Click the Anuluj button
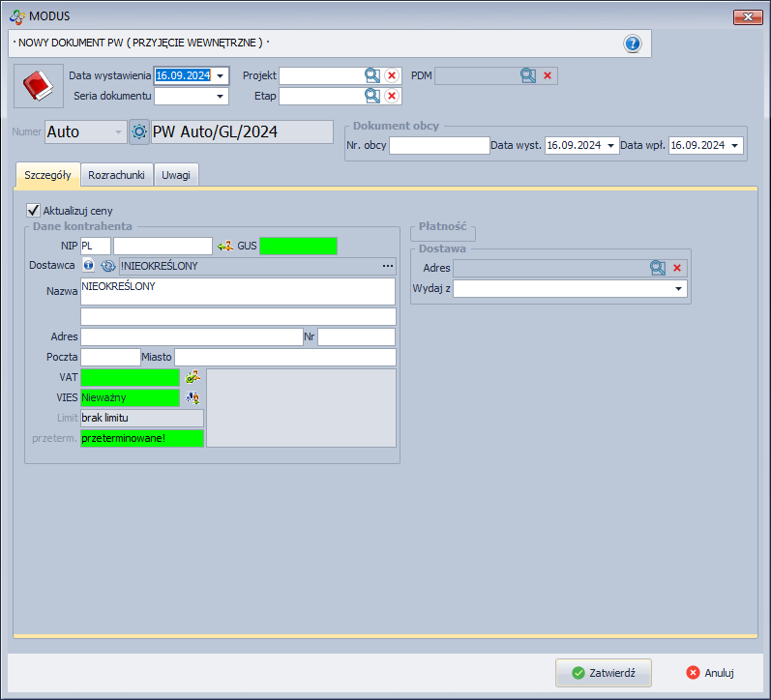This screenshot has height=700, width=771. coord(710,673)
